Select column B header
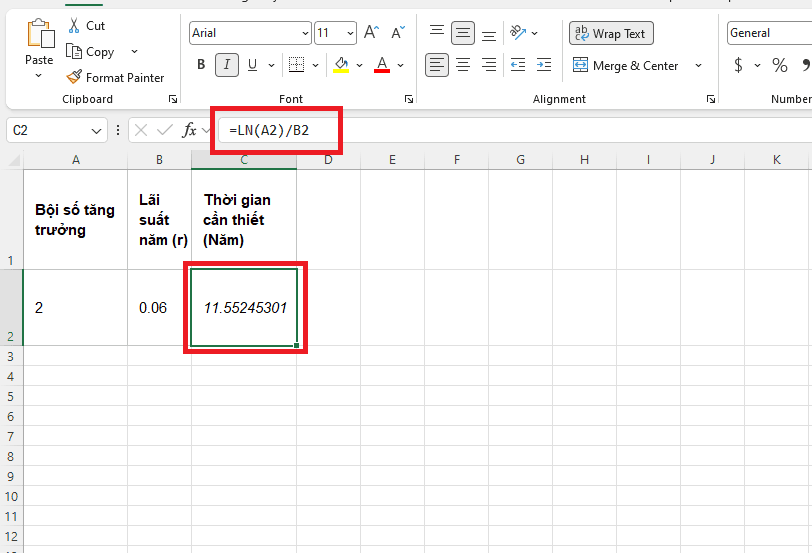Viewport: 812px width, 553px height. [x=160, y=160]
